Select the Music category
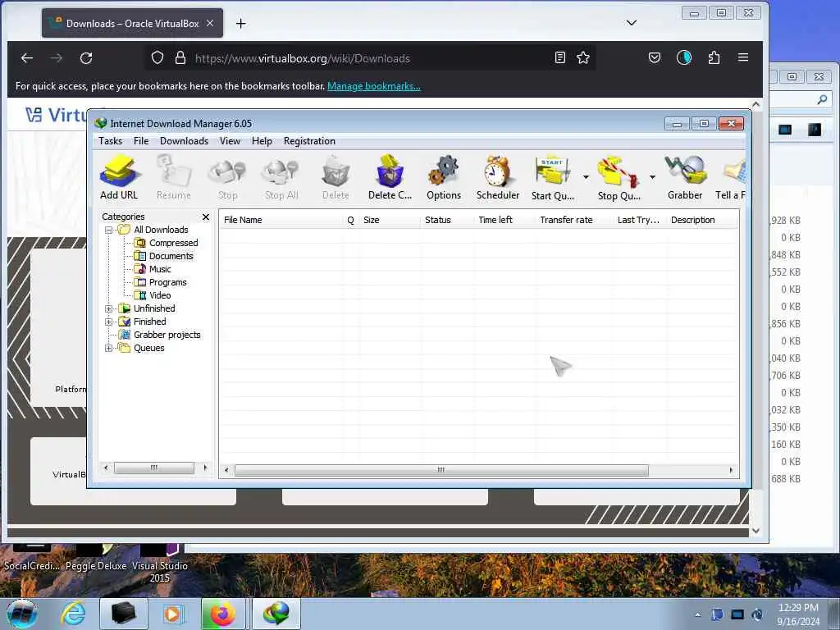 coord(160,269)
